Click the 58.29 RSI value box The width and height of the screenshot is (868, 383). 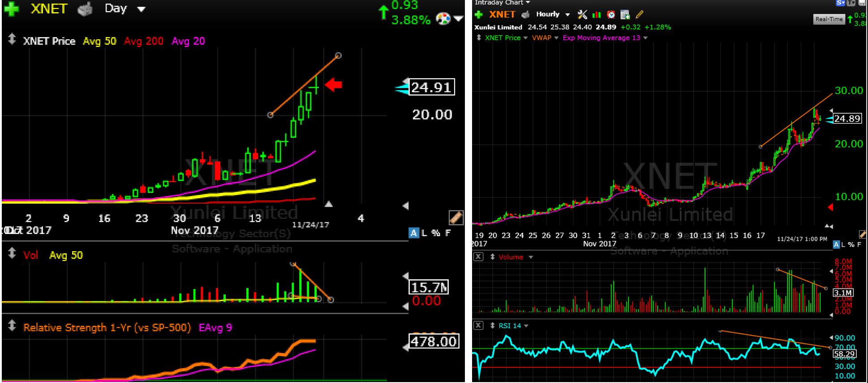coord(844,354)
